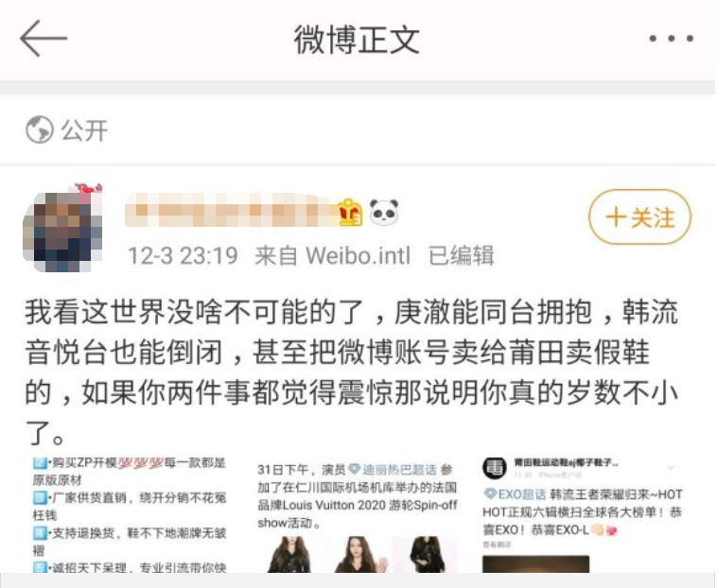Open the pixelated user avatar

pyautogui.click(x=62, y=229)
